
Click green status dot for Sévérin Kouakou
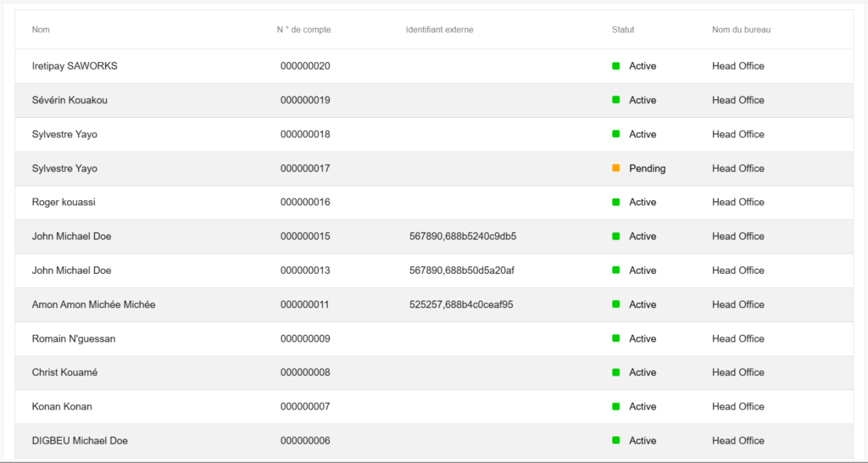(616, 100)
